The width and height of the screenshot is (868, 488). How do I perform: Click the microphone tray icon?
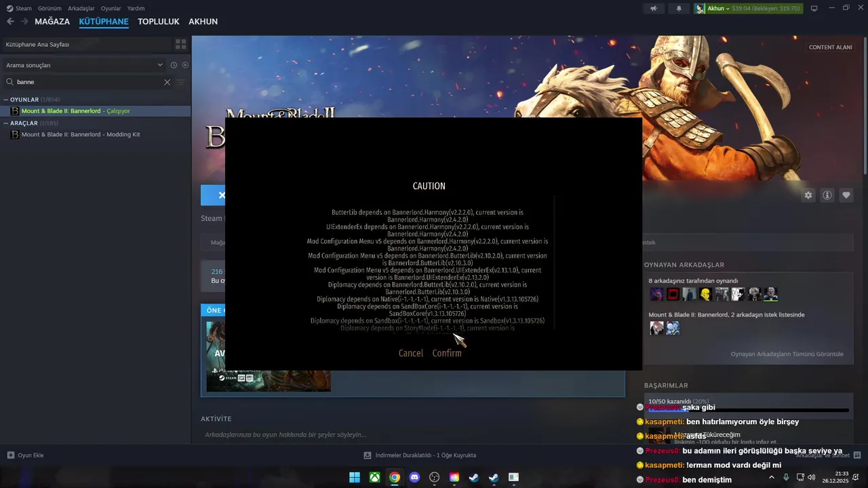click(x=786, y=477)
